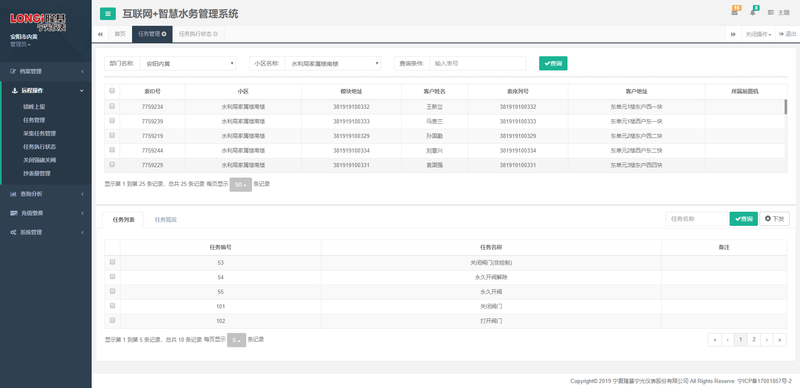
Task: Switch to the 任务执行状态 tab
Action: [198, 34]
